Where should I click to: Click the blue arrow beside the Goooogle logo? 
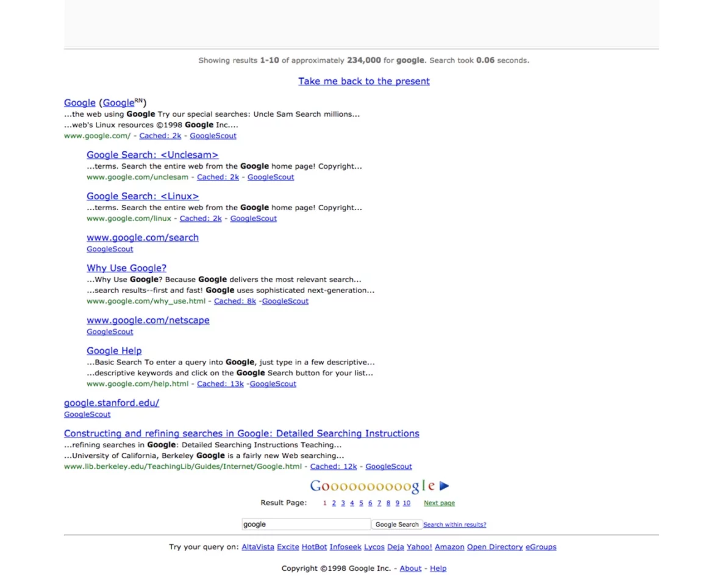(x=444, y=485)
